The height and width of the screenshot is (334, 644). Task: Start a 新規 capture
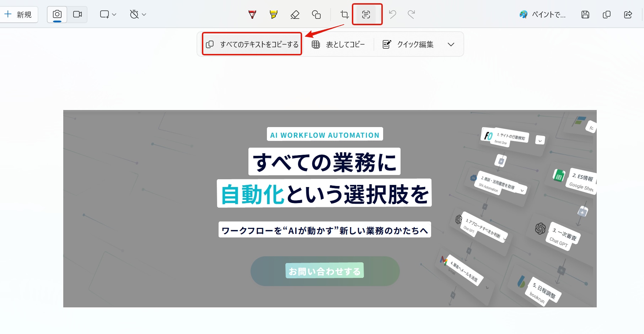point(20,15)
